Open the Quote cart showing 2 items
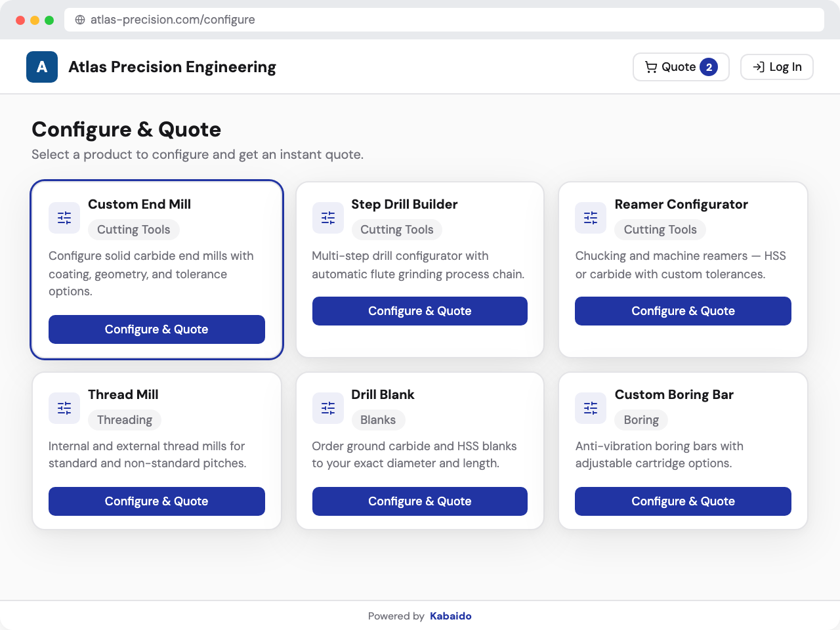The image size is (840, 630). pyautogui.click(x=681, y=66)
